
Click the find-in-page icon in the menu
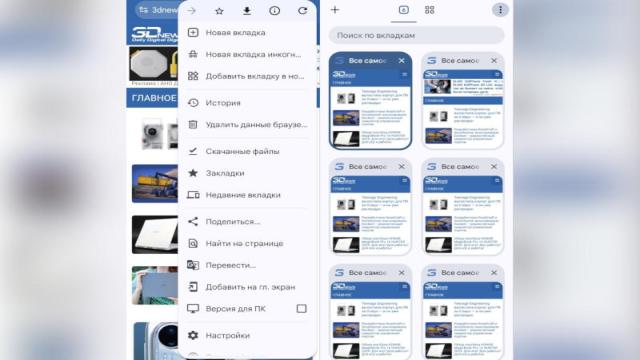tap(193, 244)
